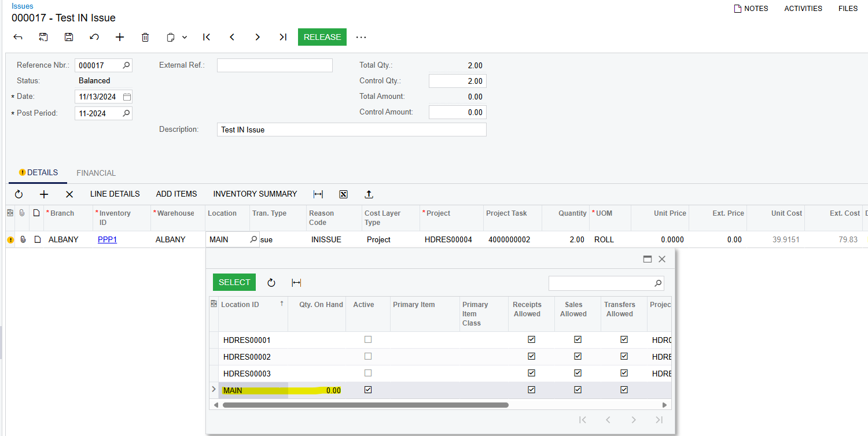Click the PPP1 inventory ID link

[x=107, y=239]
